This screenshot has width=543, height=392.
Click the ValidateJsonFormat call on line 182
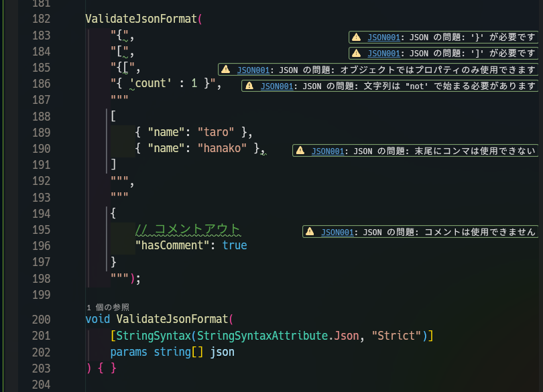click(x=141, y=19)
